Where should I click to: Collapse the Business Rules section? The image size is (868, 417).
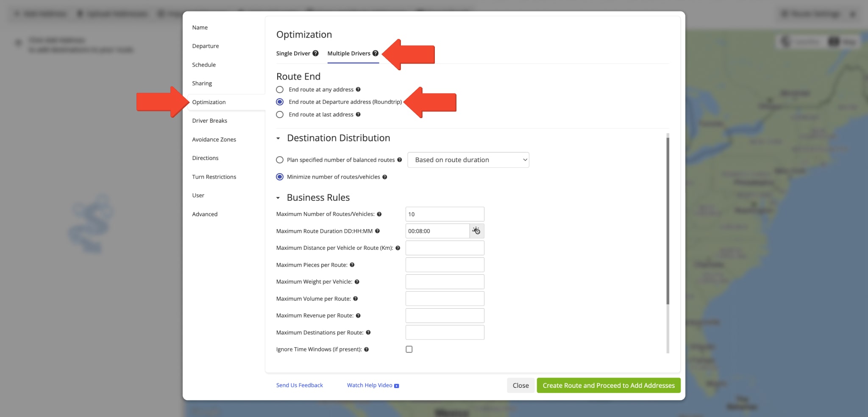278,198
